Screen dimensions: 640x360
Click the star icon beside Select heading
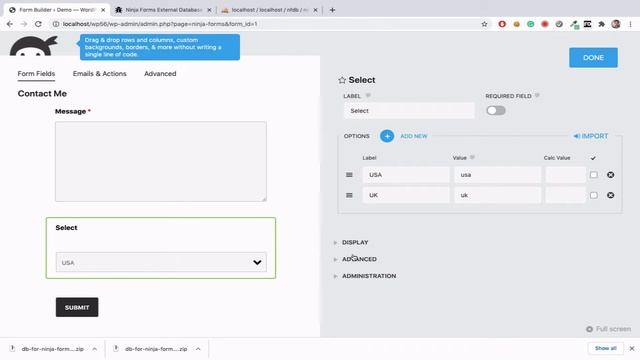342,80
